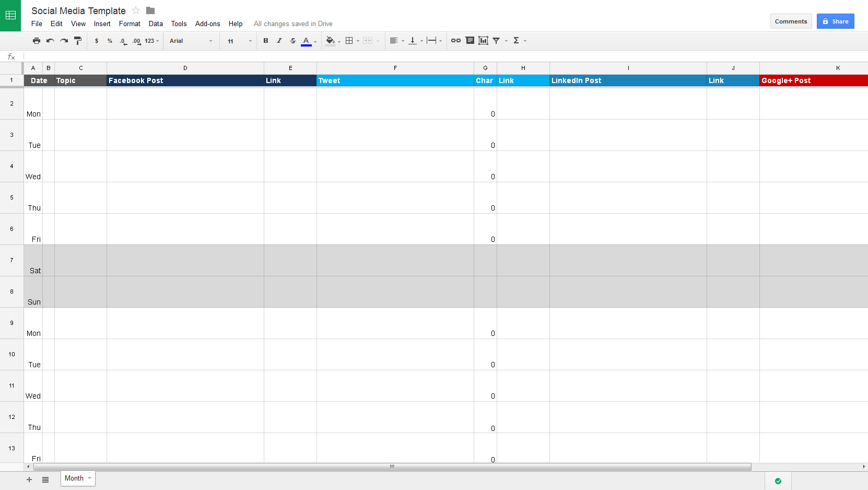868x490 pixels.
Task: Select the Sat cell in row 7
Action: coord(33,260)
